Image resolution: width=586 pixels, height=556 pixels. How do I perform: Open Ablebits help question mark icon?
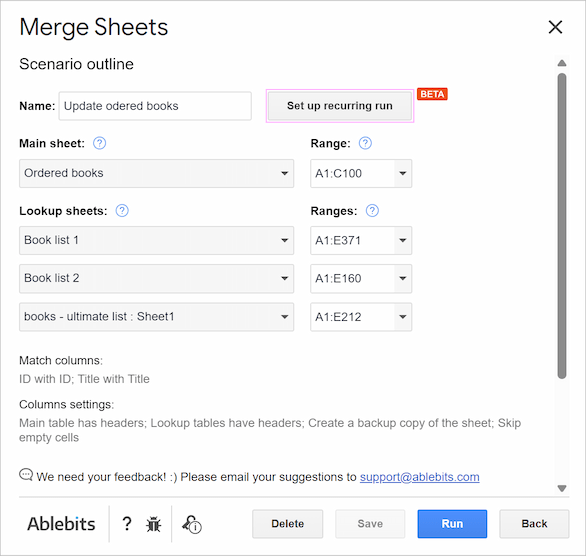[127, 523]
